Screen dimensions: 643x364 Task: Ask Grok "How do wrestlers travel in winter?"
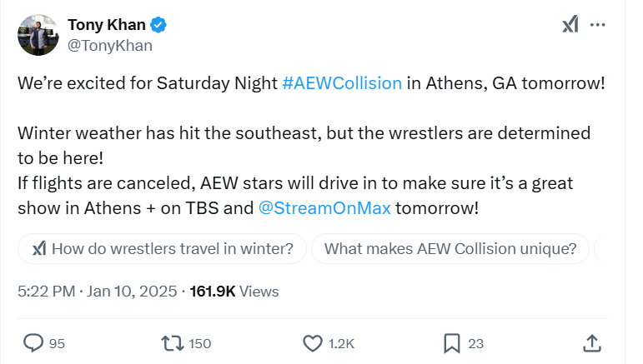click(163, 248)
